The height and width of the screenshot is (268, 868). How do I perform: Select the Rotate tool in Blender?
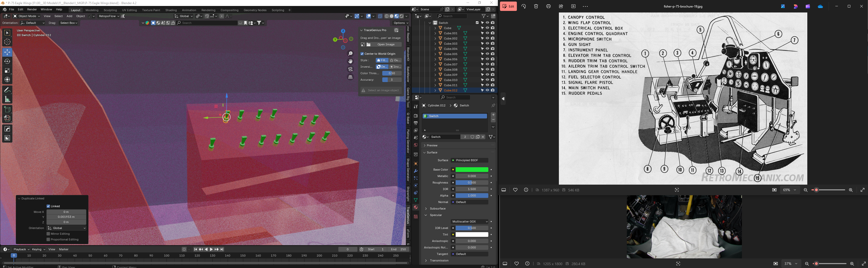[x=7, y=62]
